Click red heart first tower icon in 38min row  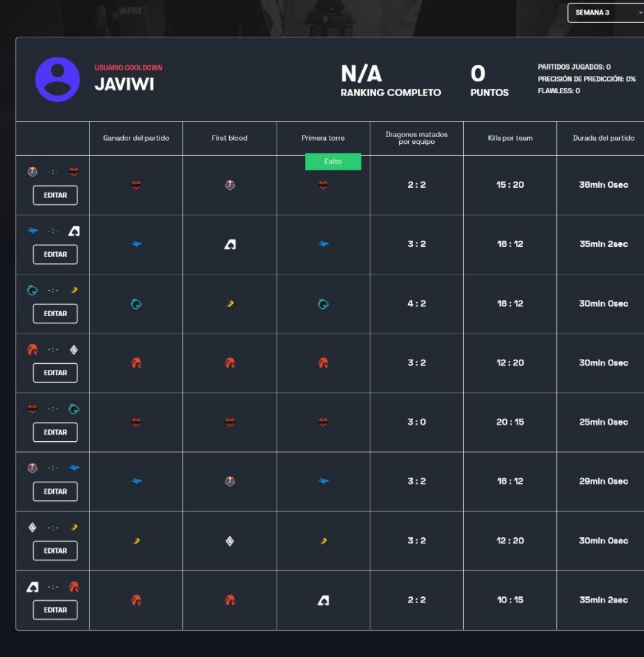(323, 185)
